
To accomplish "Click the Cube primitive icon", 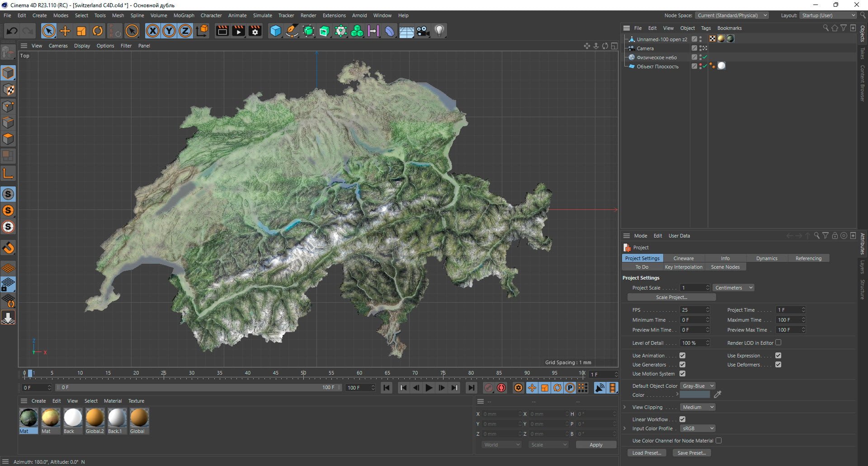I will coord(275,31).
